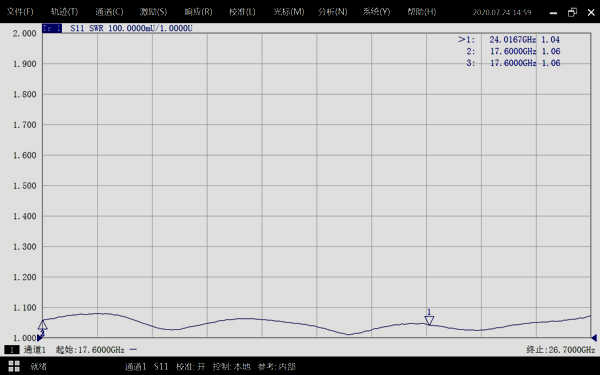Open the 文件(F) file menu
Viewport: 600px width, 375px height.
tap(20, 12)
